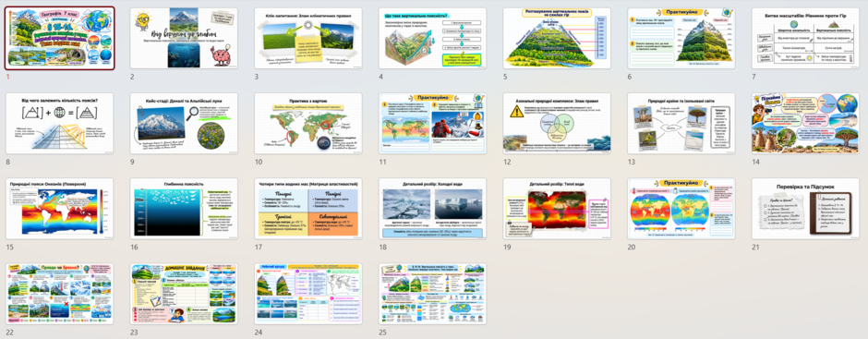
Task: Select slide 1 title thumbnail 'Географія 7 клас'
Action: pyautogui.click(x=60, y=38)
